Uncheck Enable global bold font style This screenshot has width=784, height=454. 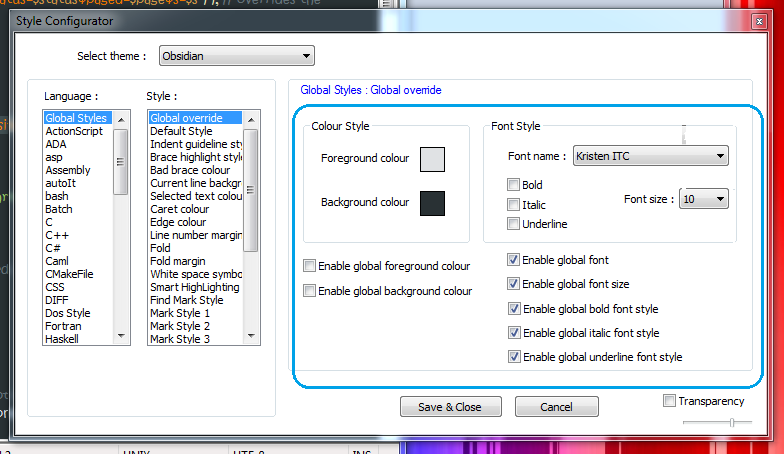click(x=514, y=308)
